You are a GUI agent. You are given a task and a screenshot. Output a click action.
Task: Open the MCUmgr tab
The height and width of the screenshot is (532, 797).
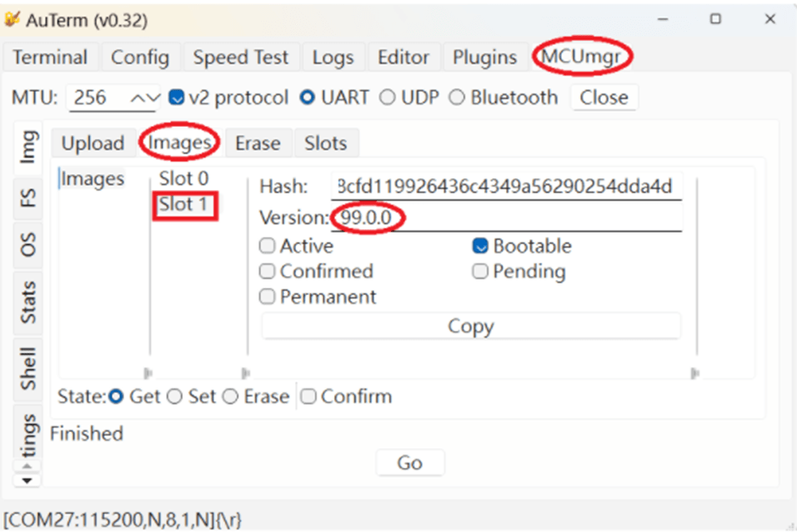pyautogui.click(x=583, y=57)
